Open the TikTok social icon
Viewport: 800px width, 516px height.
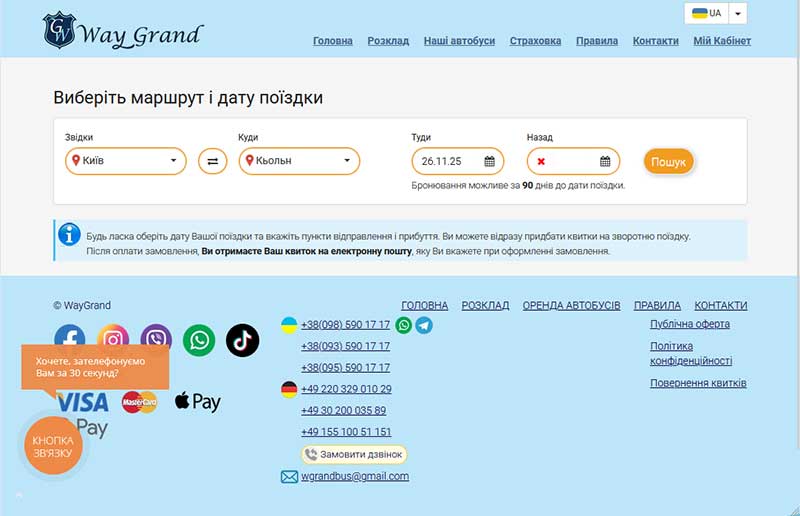(x=242, y=340)
